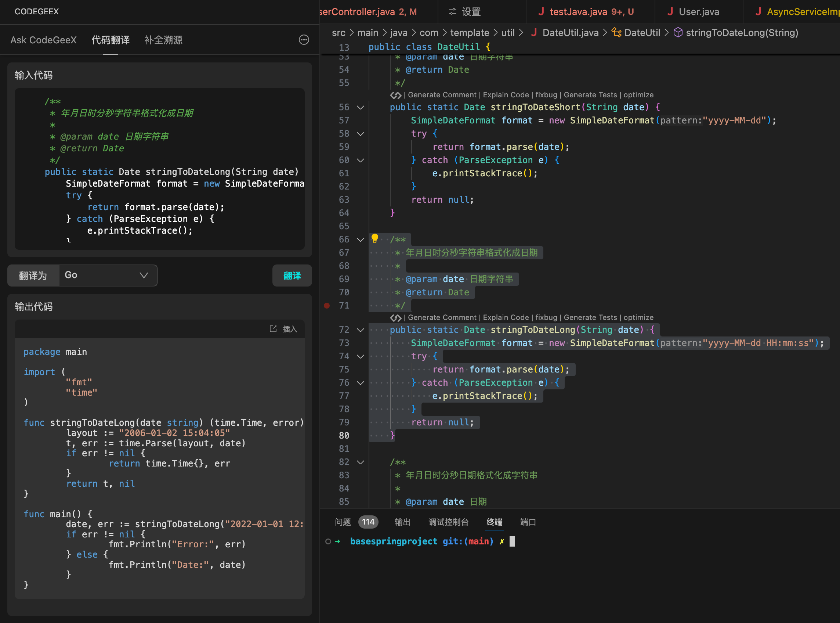Collapse the try fold at line 74
Screen dimensions: 840x623
click(x=360, y=357)
